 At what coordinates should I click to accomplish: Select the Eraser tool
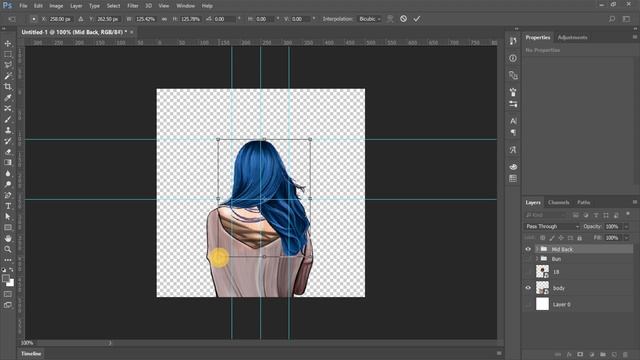(8, 151)
